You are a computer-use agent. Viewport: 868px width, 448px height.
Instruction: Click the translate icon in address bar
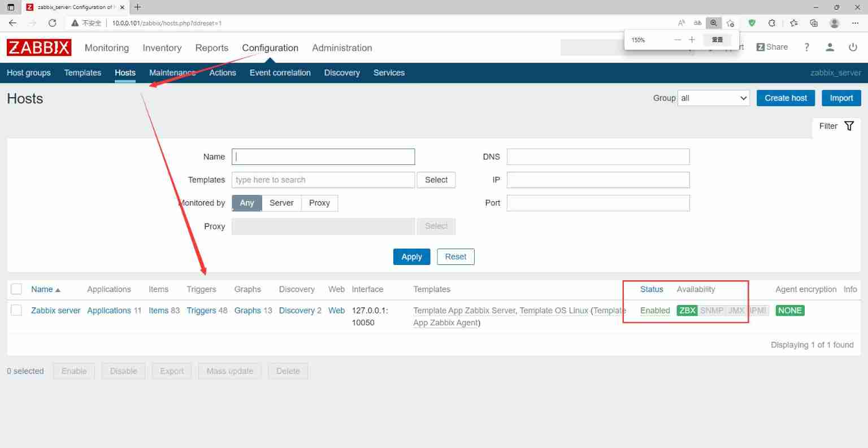point(697,23)
